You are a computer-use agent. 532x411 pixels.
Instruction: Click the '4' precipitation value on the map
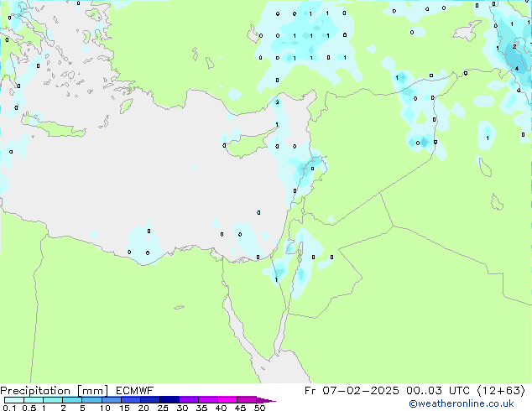(x=517, y=69)
